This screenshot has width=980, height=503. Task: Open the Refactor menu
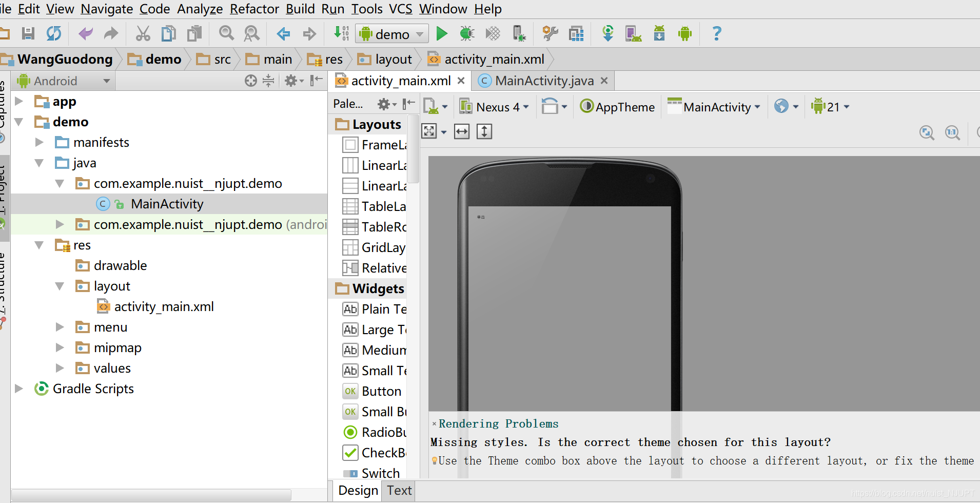coord(254,9)
